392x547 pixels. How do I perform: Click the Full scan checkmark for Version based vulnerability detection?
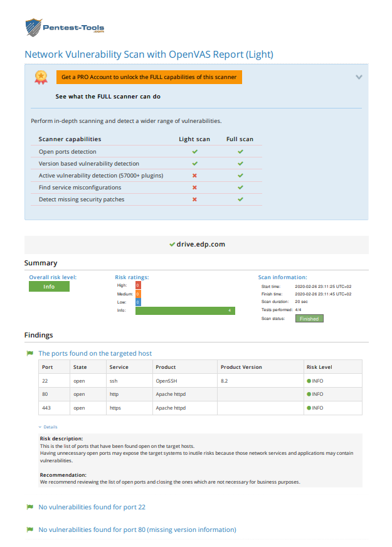coord(240,164)
